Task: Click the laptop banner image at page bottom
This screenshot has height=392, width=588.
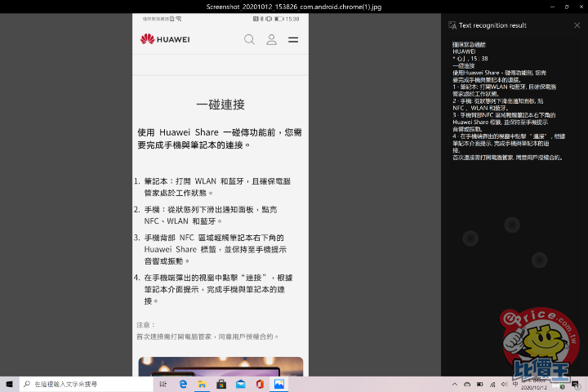Action: point(220,367)
